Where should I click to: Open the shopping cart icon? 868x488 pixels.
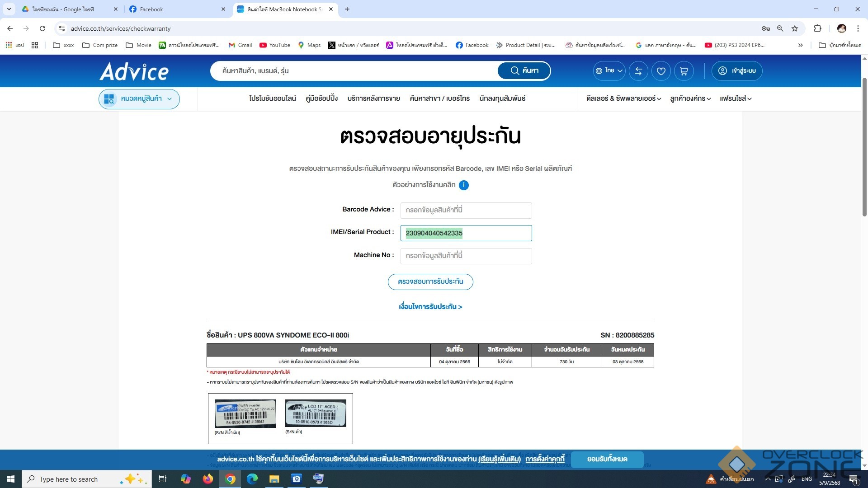click(x=684, y=71)
